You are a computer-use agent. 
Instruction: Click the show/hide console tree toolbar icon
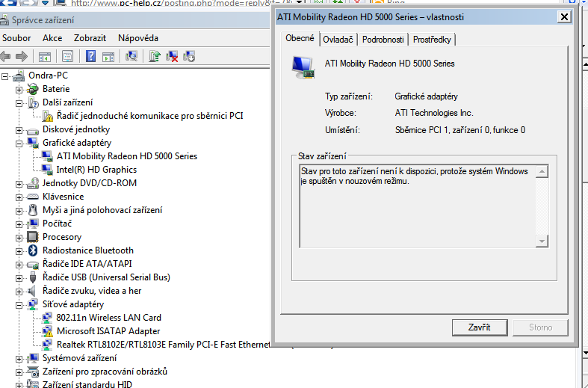coord(45,56)
